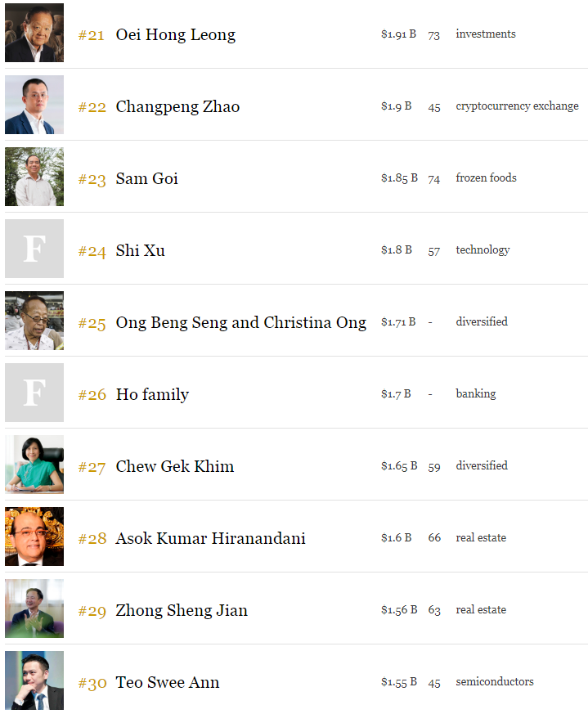Select Sam Goi's photo thumbnail

pos(34,177)
